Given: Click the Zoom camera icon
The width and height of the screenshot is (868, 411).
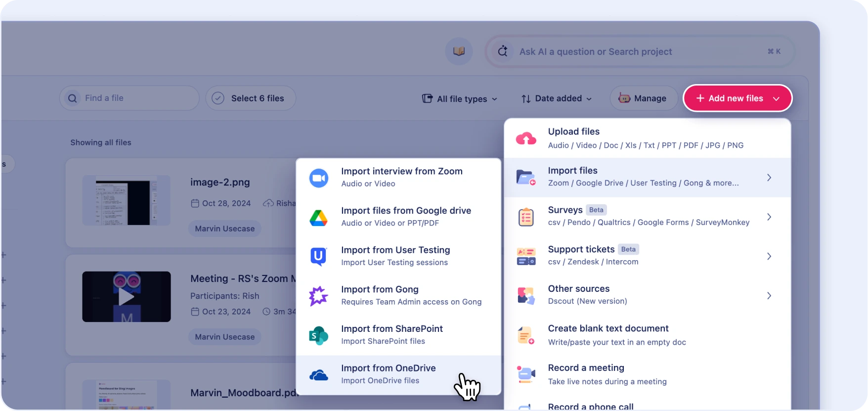Looking at the screenshot, I should (319, 178).
